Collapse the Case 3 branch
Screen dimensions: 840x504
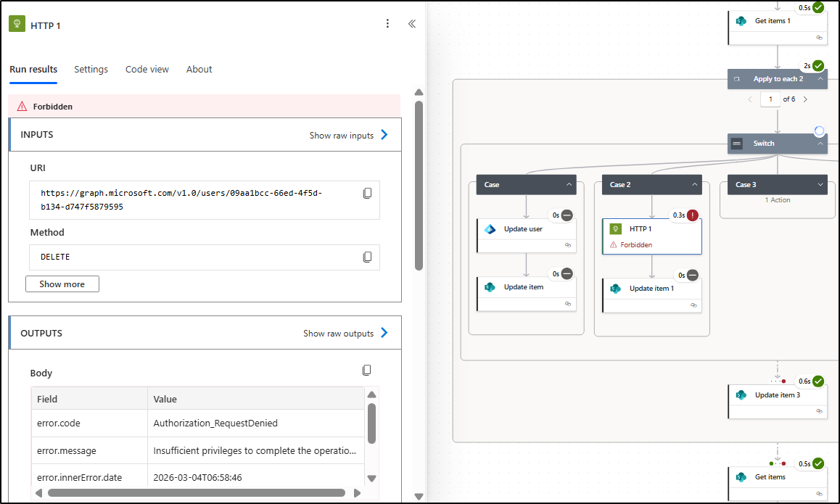point(820,184)
